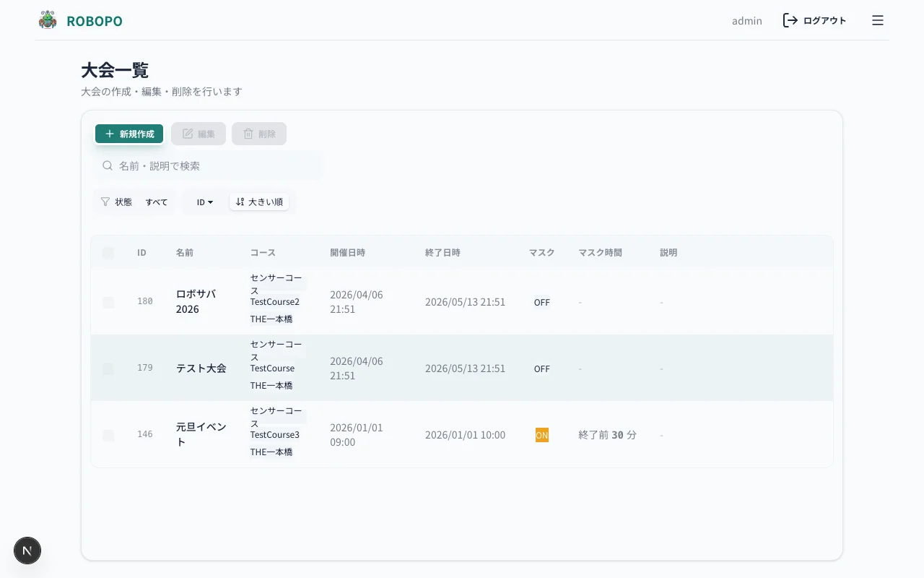Image resolution: width=924 pixels, height=578 pixels.
Task: Open the 状態 すべて filter dropdown
Action: [157, 202]
